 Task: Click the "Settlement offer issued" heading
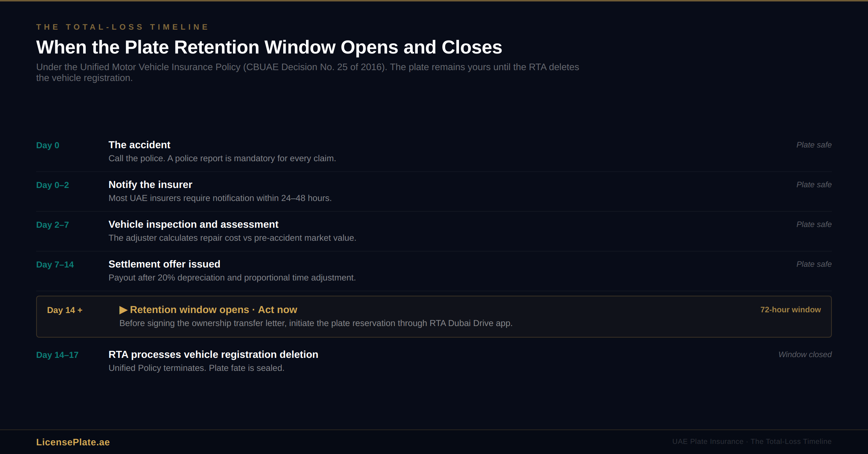[164, 264]
